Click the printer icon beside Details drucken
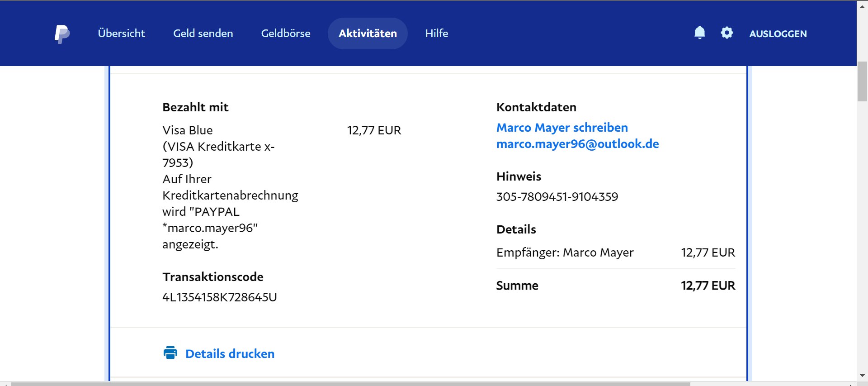The width and height of the screenshot is (868, 386). pyautogui.click(x=170, y=353)
